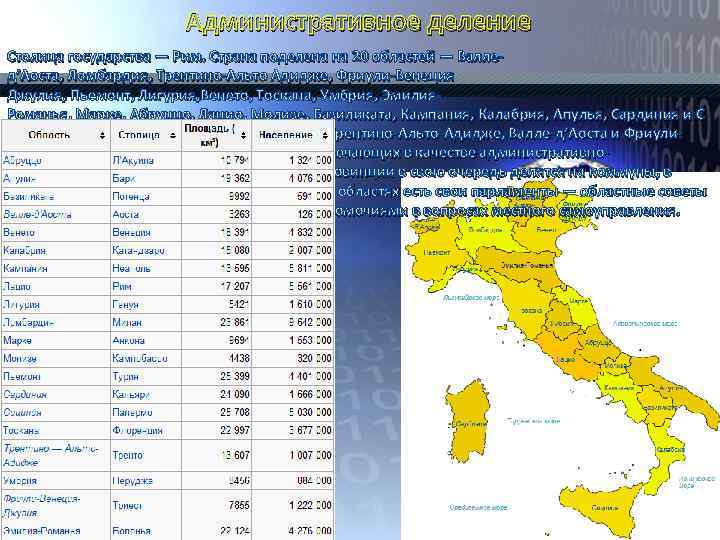Screen dimensions: 720x540
Task: Follow the Палермо capital link
Action: [x=132, y=412]
